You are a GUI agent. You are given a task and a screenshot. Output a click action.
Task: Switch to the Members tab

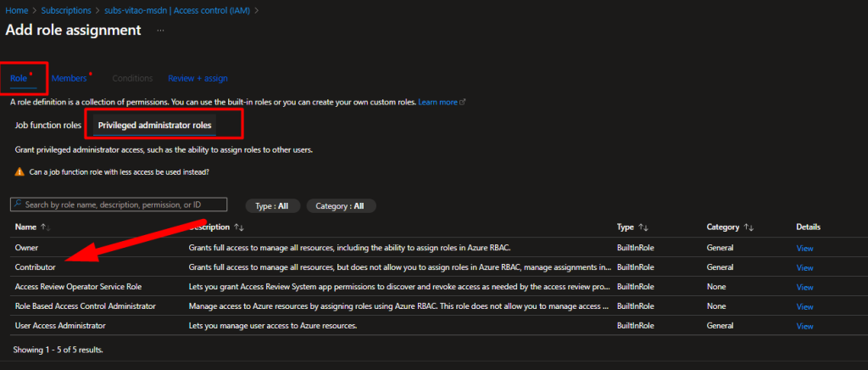point(70,78)
